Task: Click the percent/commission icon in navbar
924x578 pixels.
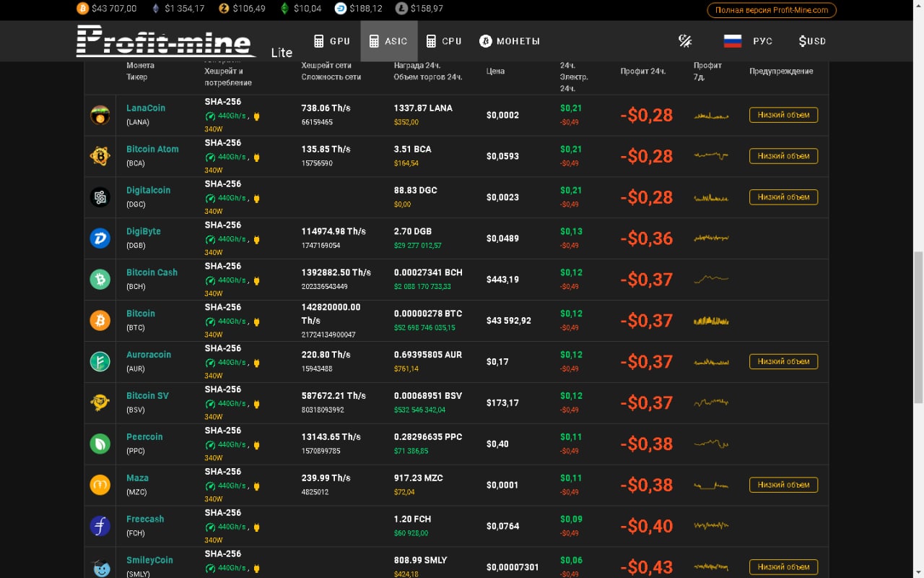Action: pos(685,41)
